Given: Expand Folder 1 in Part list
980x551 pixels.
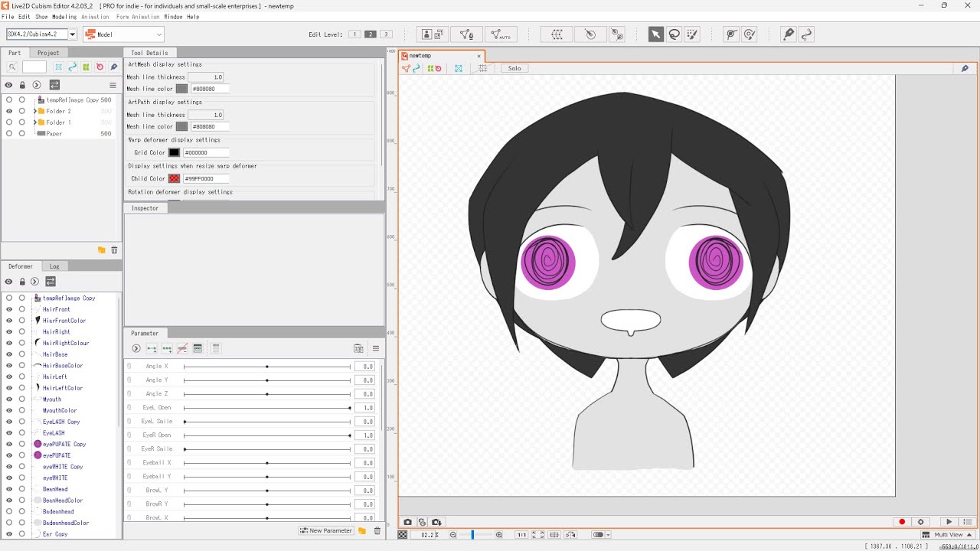Looking at the screenshot, I should 34,122.
